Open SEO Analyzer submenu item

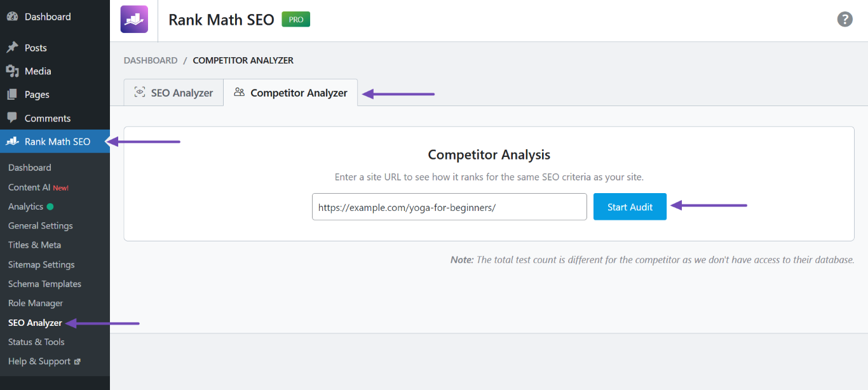[x=35, y=323]
